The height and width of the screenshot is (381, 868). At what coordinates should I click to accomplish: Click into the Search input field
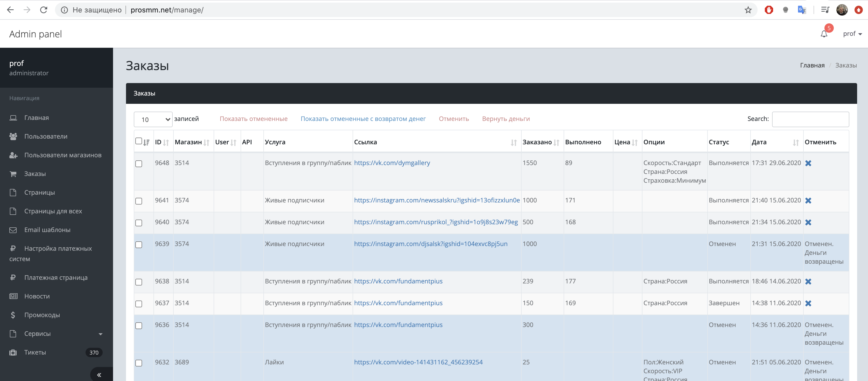(810, 119)
